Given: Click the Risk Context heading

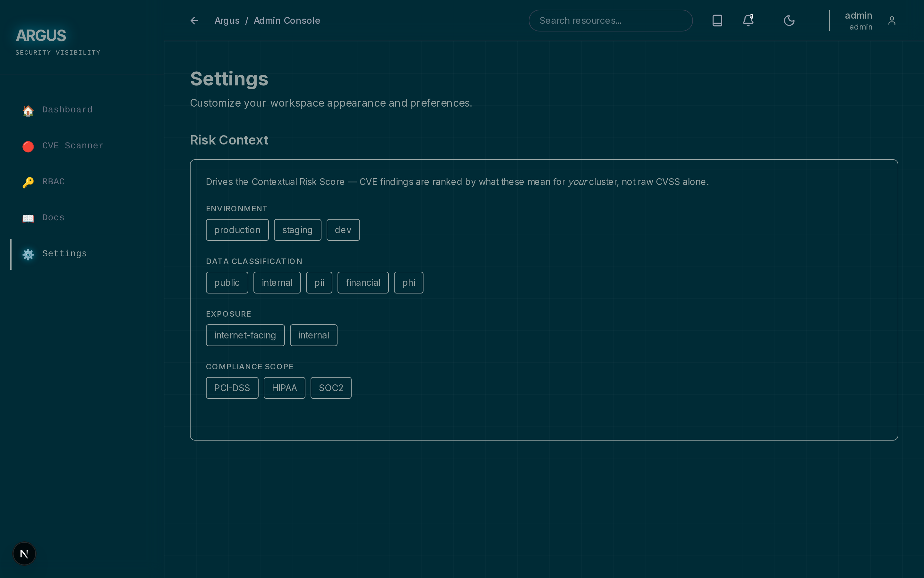Looking at the screenshot, I should click(x=229, y=140).
